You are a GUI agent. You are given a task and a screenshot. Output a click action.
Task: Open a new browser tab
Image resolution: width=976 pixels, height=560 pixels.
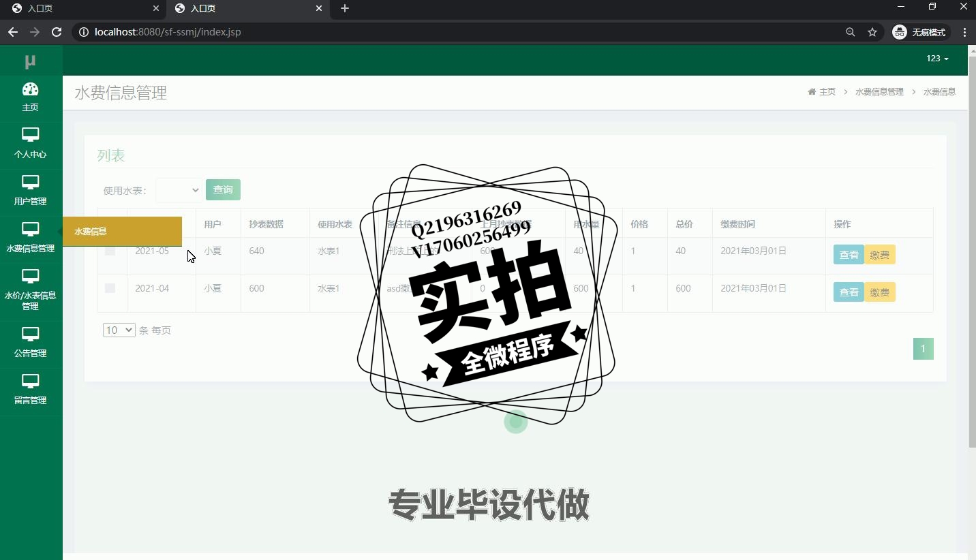click(345, 8)
